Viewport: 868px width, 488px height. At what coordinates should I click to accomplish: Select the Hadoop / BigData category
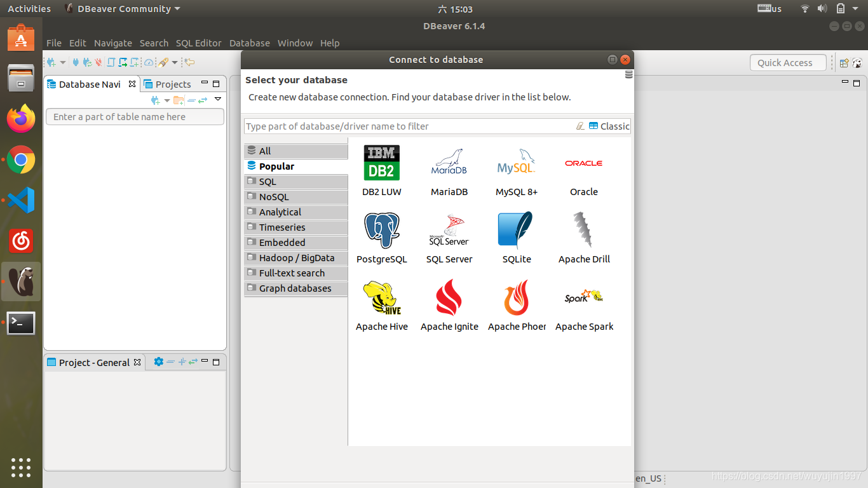tap(296, 258)
